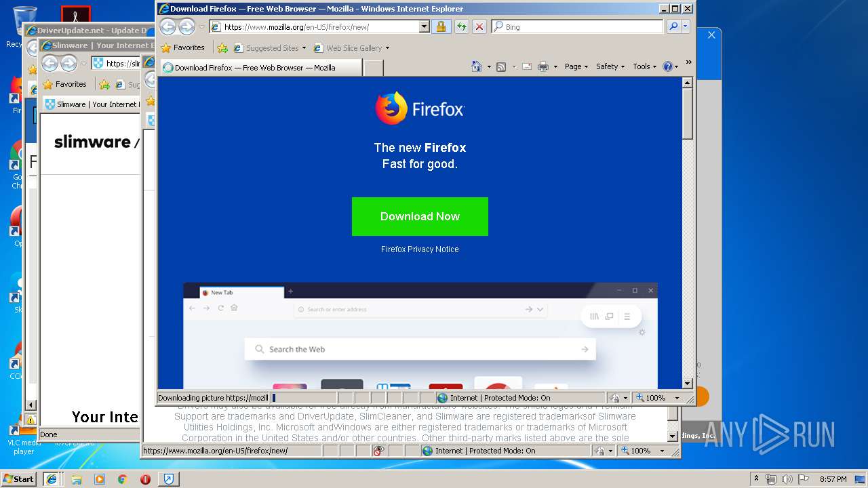Click the Slimware window Back arrow
Image resolution: width=868 pixels, height=488 pixels.
[50, 63]
